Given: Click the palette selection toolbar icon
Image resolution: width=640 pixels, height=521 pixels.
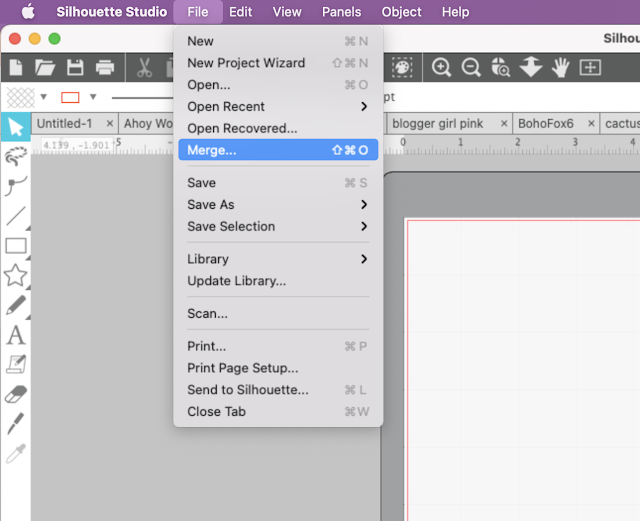Looking at the screenshot, I should (x=402, y=67).
